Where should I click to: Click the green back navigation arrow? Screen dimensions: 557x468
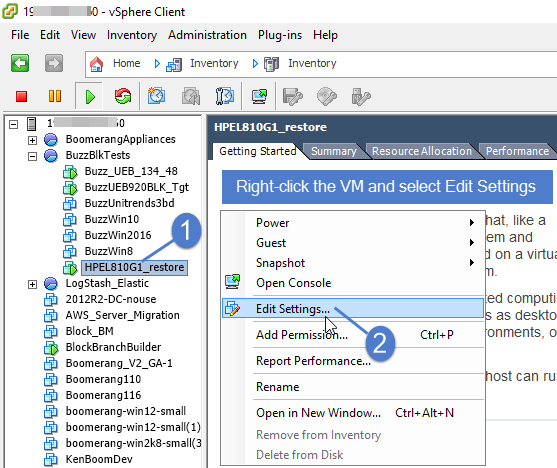[x=20, y=63]
